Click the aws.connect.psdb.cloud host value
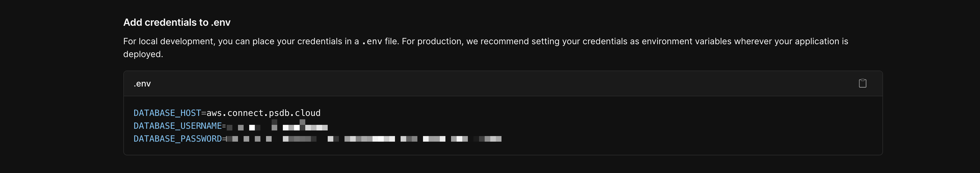 pyautogui.click(x=263, y=113)
